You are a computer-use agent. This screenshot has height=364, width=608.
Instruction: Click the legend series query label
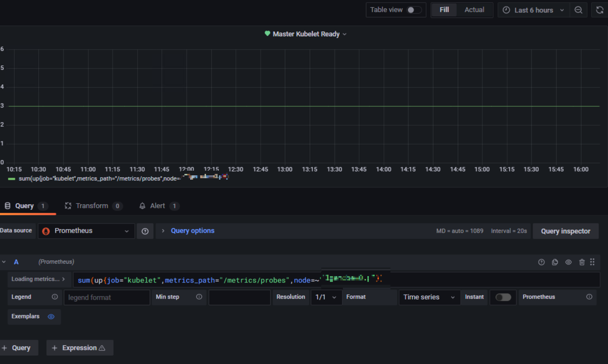tap(124, 179)
